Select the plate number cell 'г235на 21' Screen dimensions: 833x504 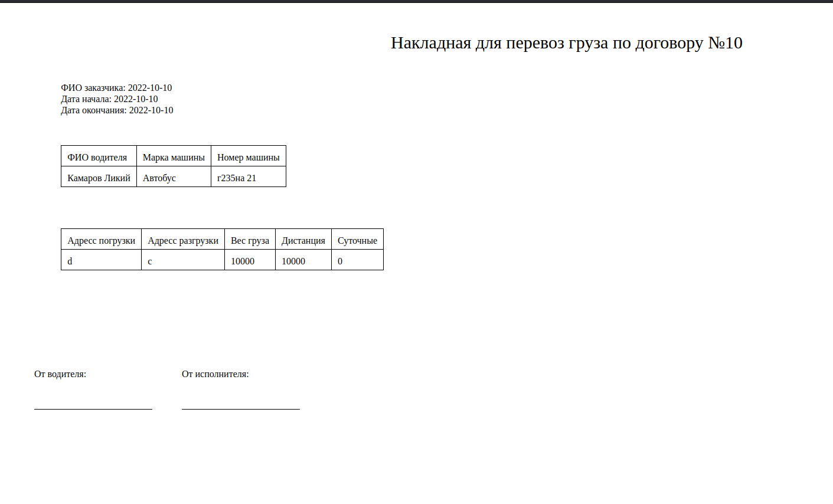tap(249, 177)
